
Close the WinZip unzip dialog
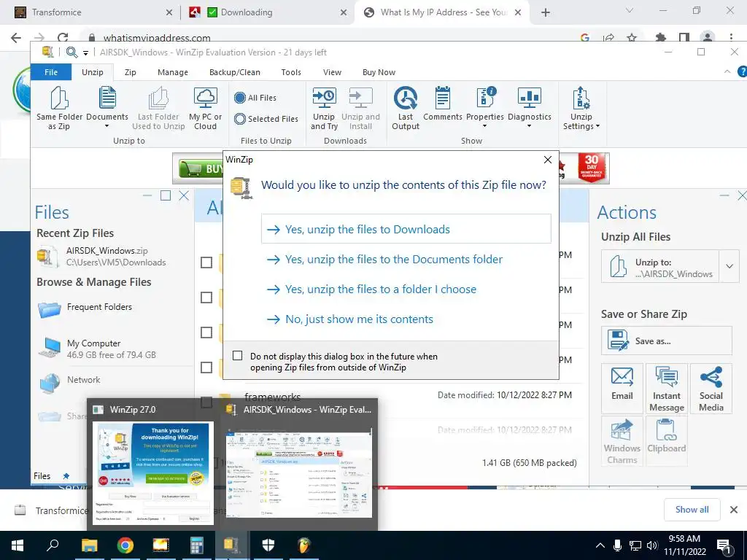tap(548, 160)
